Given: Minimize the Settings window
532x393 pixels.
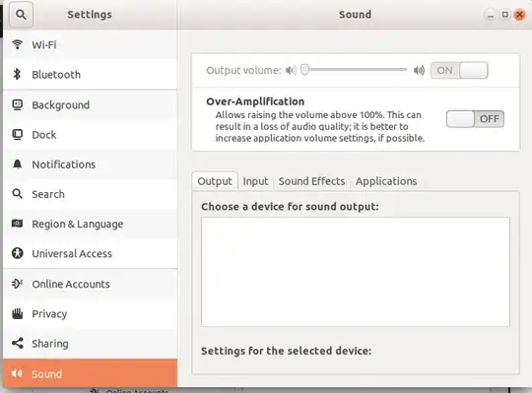Looking at the screenshot, I should (x=490, y=15).
